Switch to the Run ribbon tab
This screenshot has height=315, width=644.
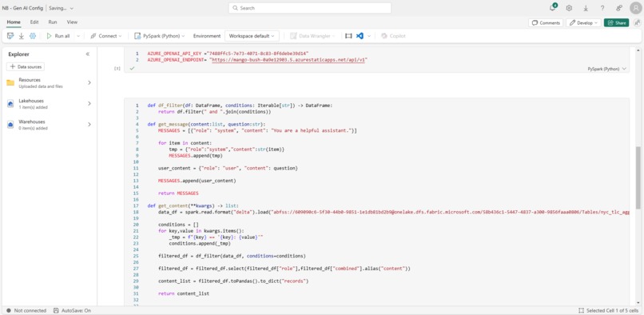point(53,22)
